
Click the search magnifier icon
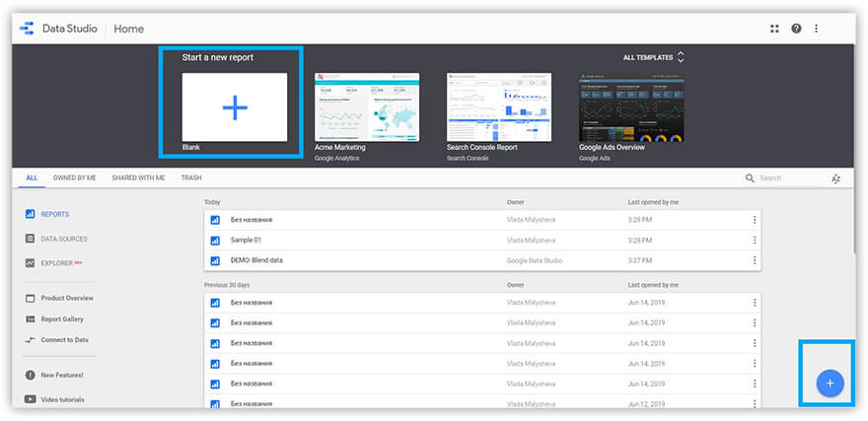coord(750,178)
